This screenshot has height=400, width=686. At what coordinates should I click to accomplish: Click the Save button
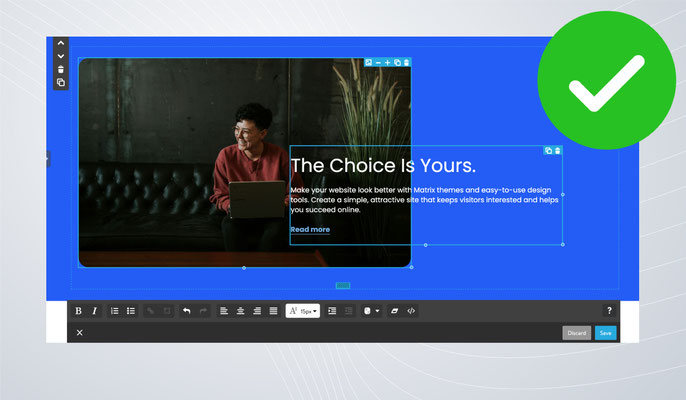coord(606,333)
